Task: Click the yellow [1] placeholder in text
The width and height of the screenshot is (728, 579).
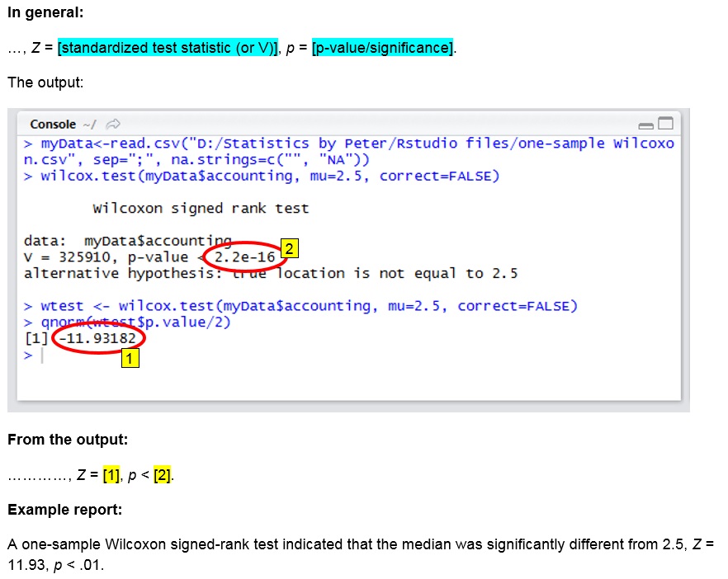Action: coord(111,475)
